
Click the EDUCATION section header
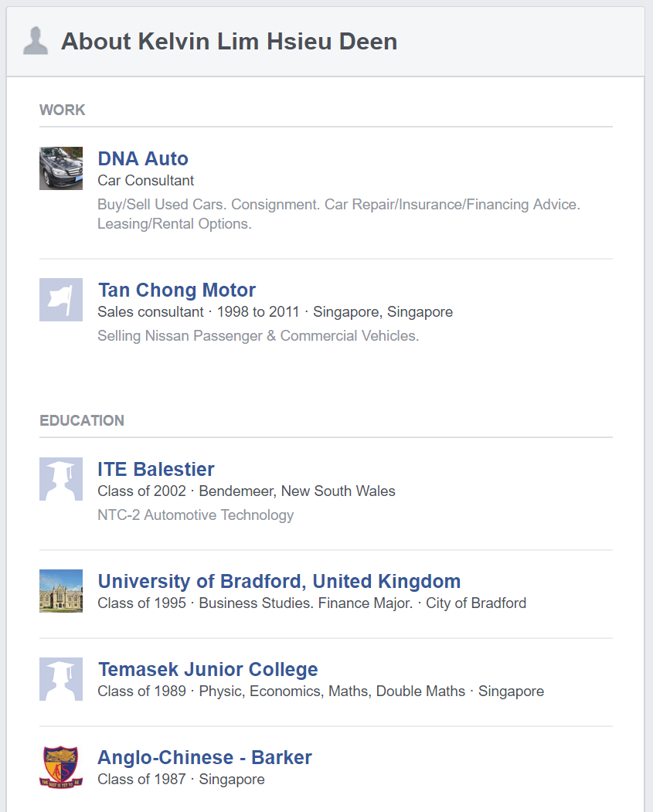tap(82, 420)
